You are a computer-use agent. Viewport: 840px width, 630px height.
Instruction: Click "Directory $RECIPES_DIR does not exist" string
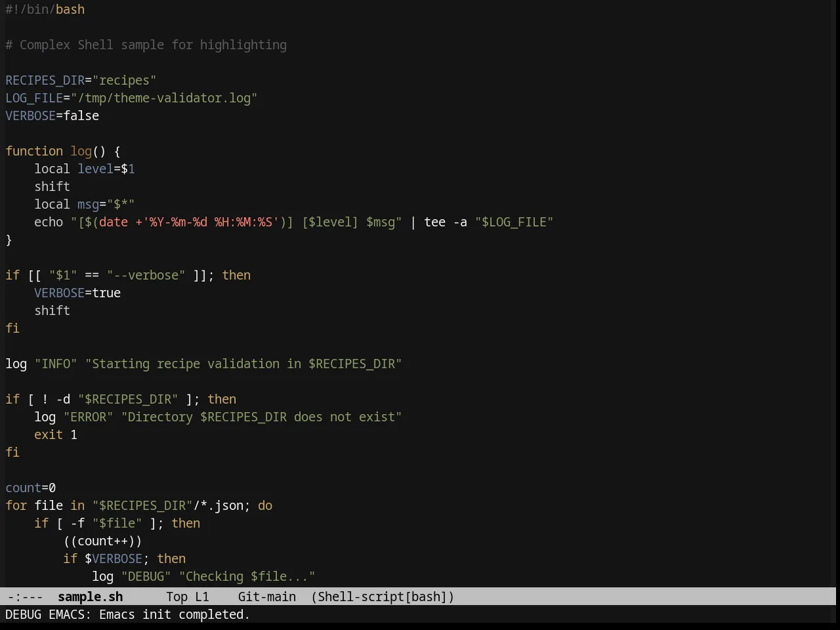[261, 417]
